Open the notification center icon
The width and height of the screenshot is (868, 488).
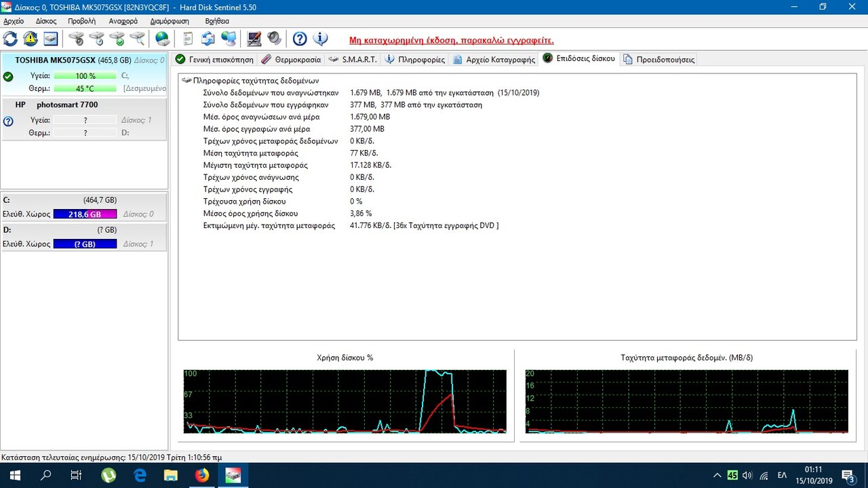848,475
